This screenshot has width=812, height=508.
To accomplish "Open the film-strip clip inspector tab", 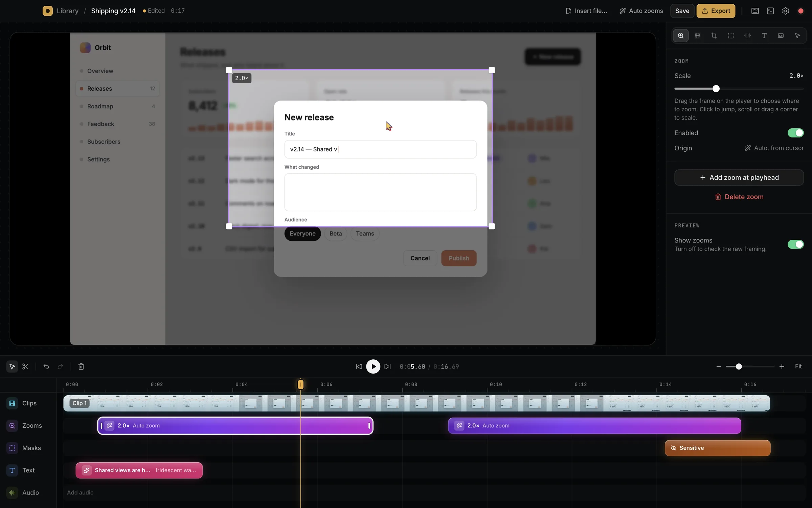I will [697, 36].
